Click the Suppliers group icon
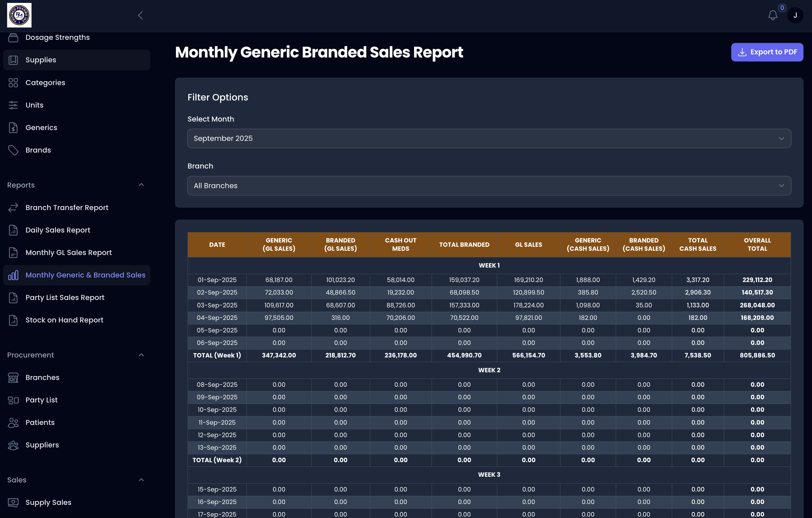Screen dimensions: 812x518 (13, 445)
